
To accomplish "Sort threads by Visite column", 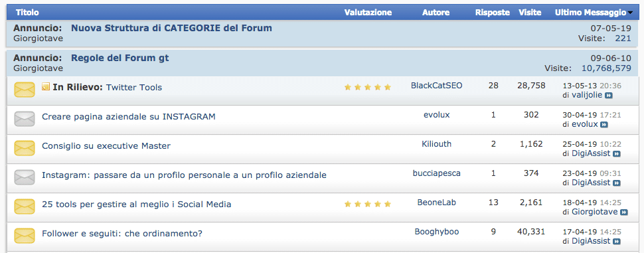I will [x=530, y=13].
